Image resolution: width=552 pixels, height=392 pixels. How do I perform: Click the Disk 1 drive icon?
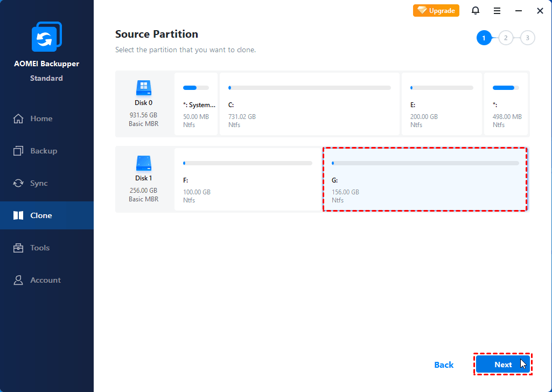(x=144, y=164)
